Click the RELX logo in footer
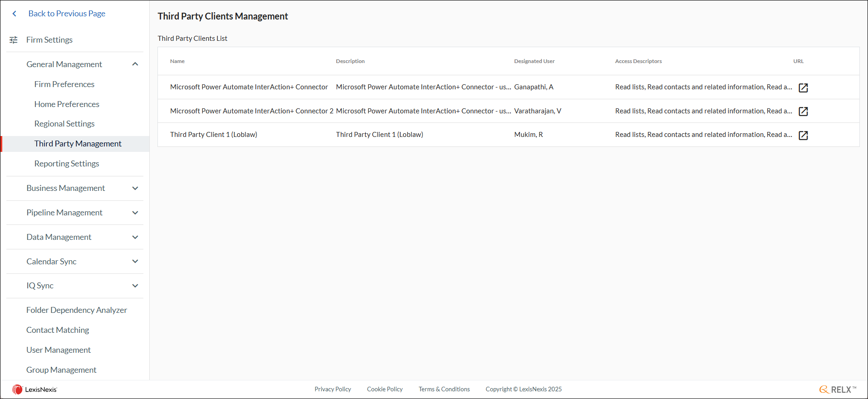 [x=838, y=389]
